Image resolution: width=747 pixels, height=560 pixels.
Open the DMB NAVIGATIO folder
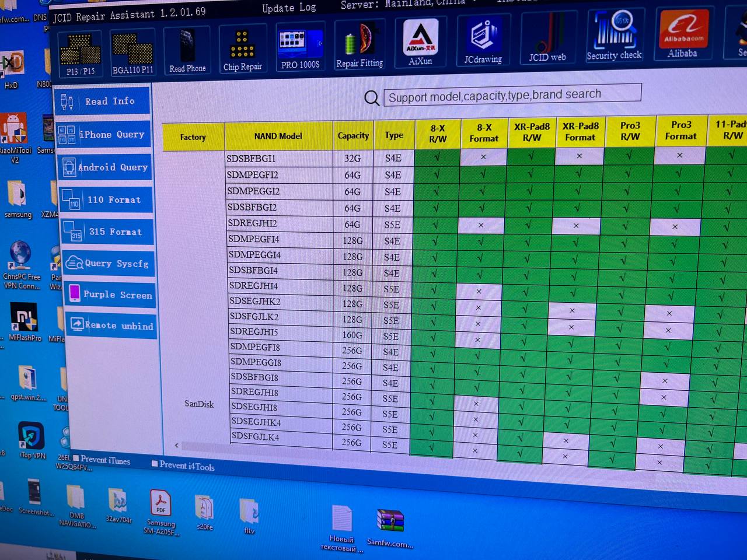point(76,508)
